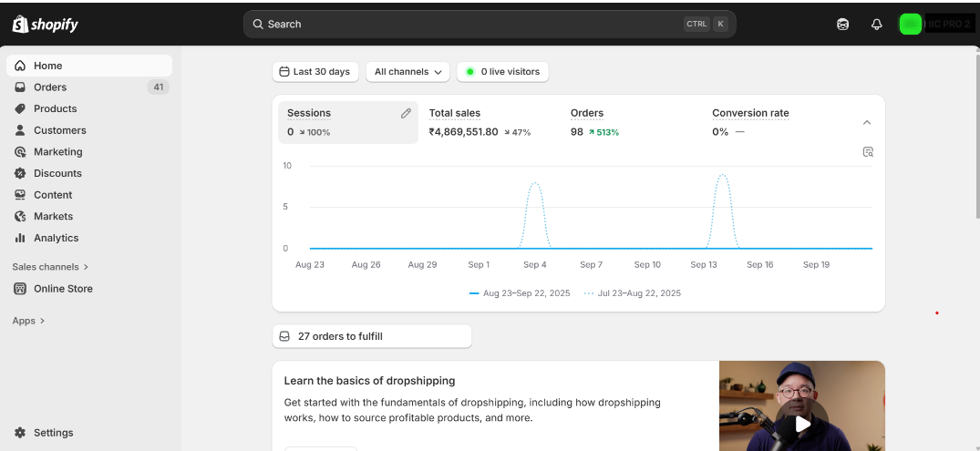Image resolution: width=980 pixels, height=451 pixels.
Task: Click the pencil edit icon on Sessions
Action: point(406,114)
